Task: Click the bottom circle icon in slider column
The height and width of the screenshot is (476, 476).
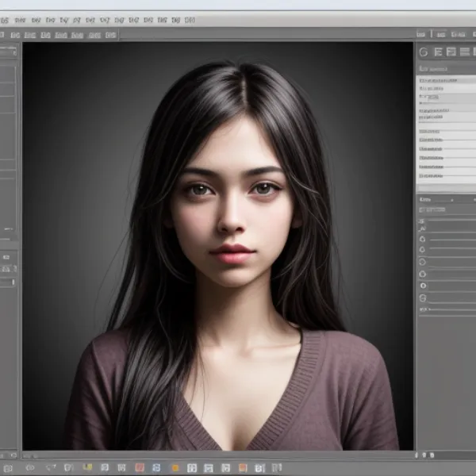Action: [423, 298]
